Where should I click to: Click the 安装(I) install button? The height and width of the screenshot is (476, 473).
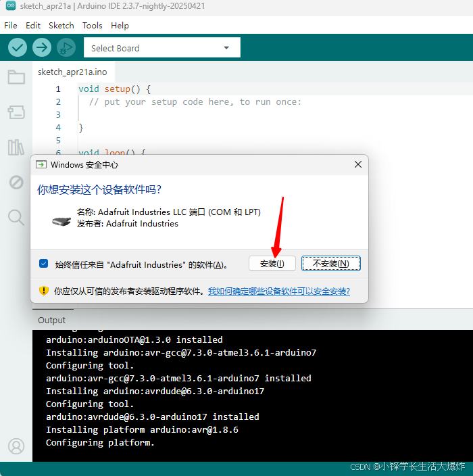272,264
